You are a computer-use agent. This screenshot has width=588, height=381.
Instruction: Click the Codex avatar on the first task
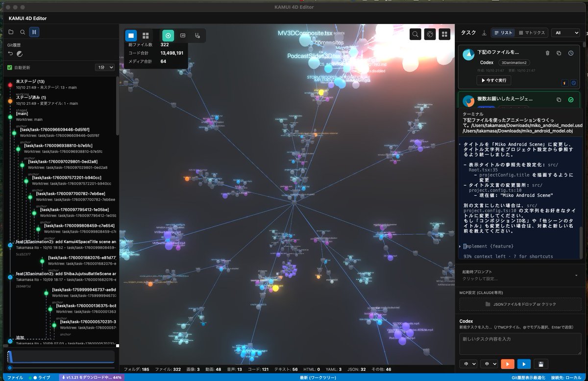468,54
